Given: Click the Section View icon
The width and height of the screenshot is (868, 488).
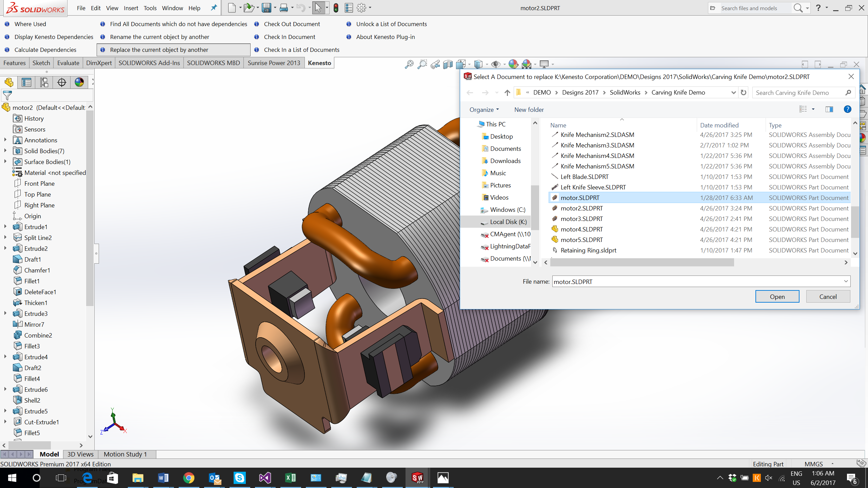Looking at the screenshot, I should (x=448, y=64).
